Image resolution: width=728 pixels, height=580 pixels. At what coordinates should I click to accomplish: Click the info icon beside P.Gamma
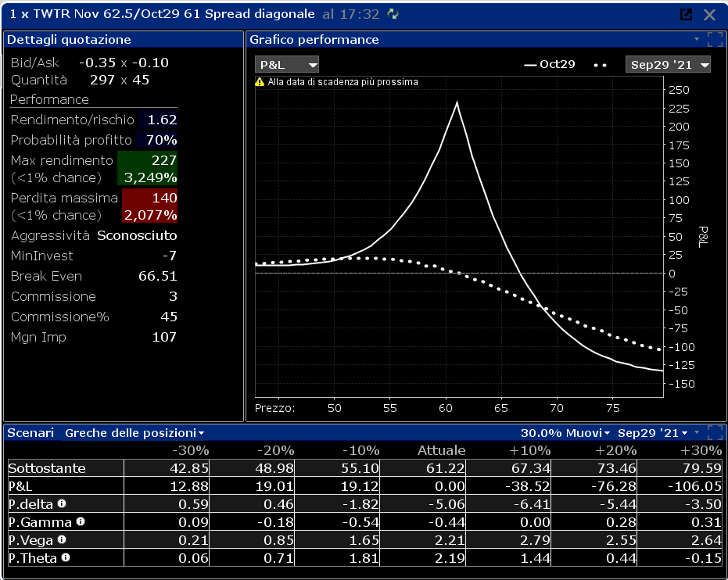point(81,521)
